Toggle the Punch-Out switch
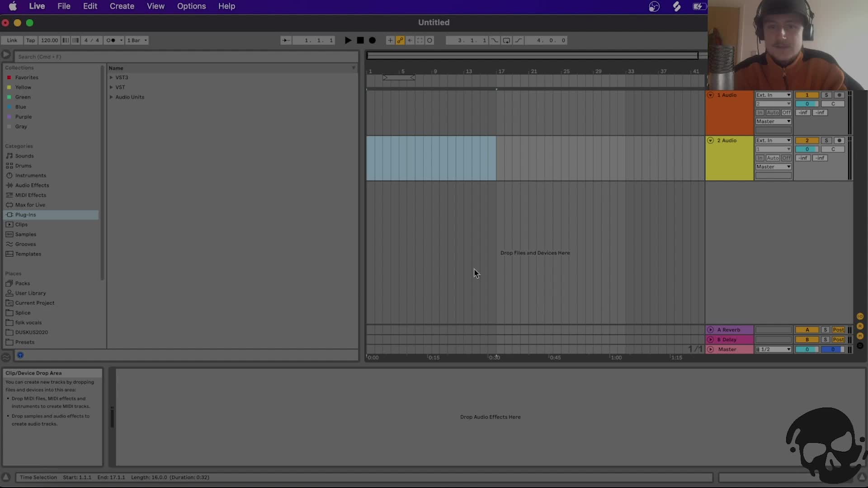868x488 pixels. [518, 40]
